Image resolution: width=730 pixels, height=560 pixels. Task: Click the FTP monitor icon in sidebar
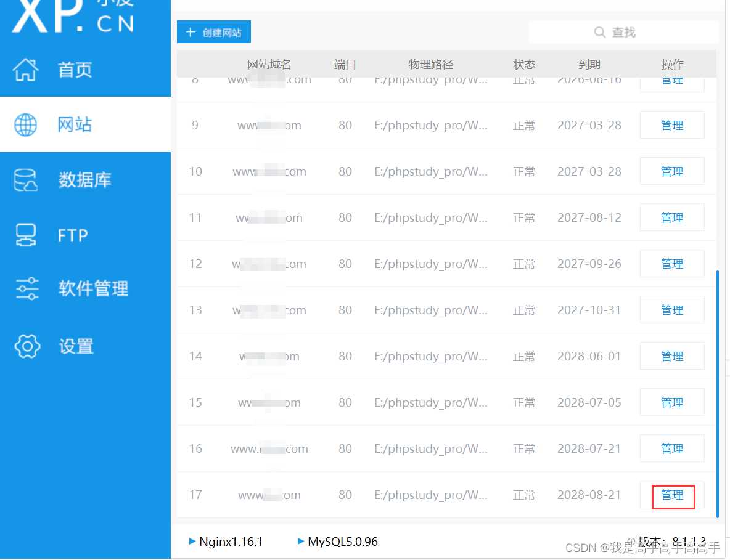click(x=26, y=235)
